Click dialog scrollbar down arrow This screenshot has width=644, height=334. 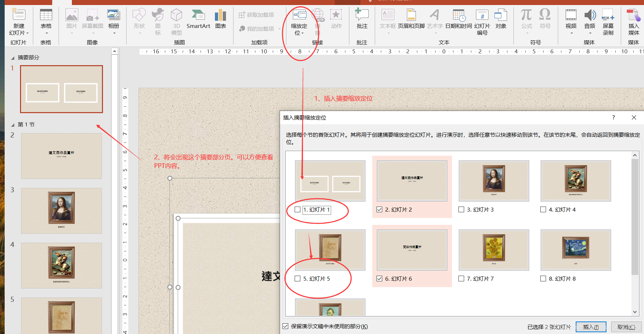635,312
